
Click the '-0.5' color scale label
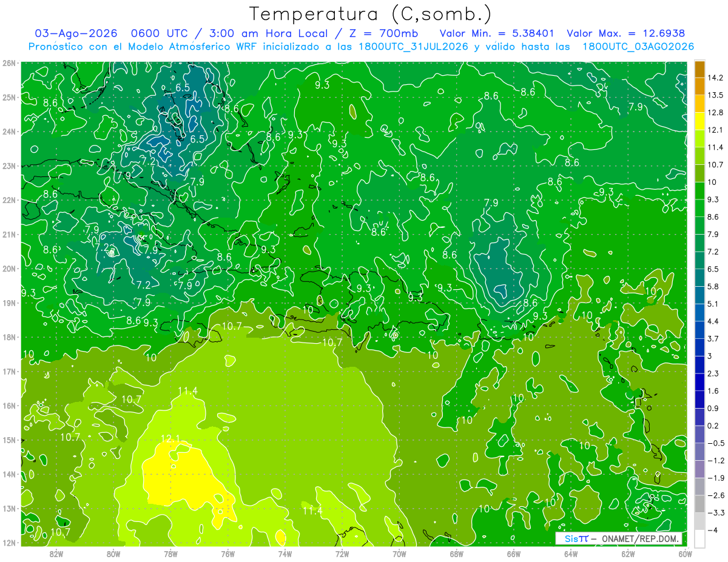pyautogui.click(x=716, y=443)
